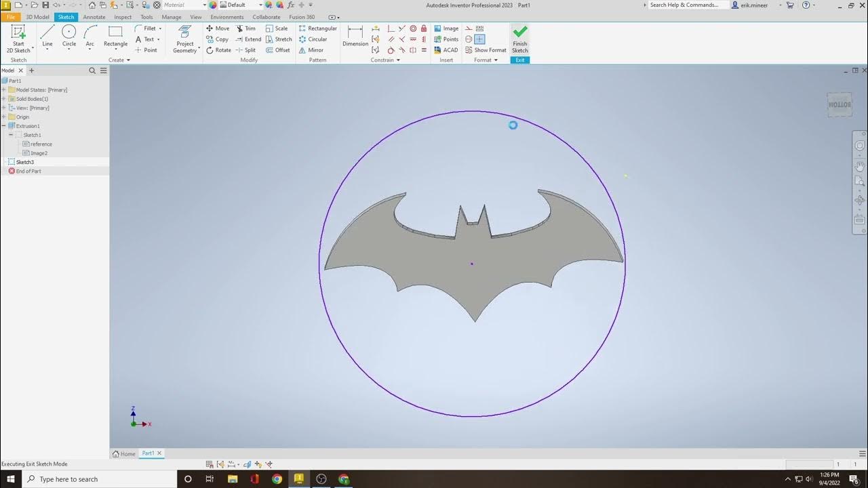Switch to the Inspect tab
Screen dimensions: 868x488
(123, 17)
